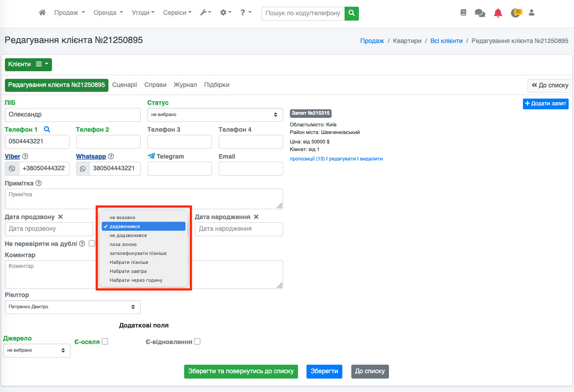Click the blue Зберегти button
This screenshot has width=574, height=392.
[324, 371]
